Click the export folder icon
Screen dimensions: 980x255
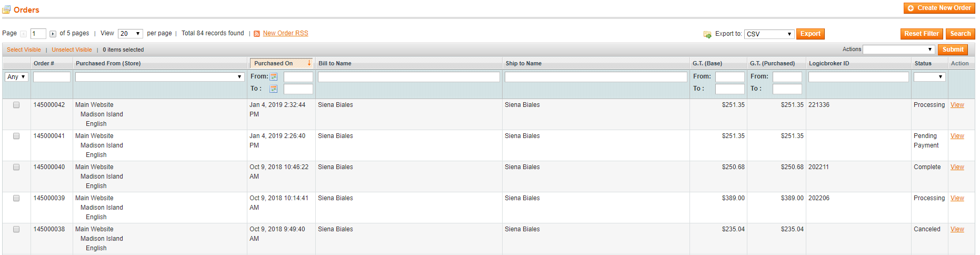tap(707, 34)
